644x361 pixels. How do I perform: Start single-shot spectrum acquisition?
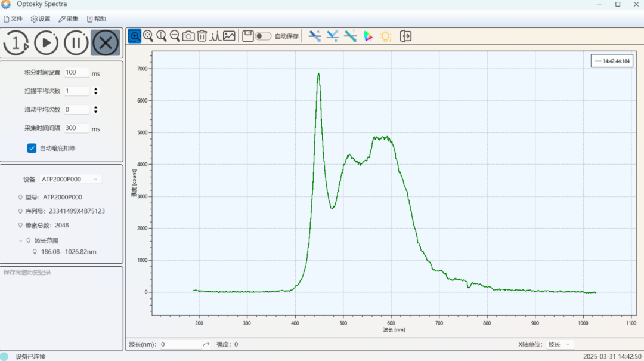tap(16, 43)
